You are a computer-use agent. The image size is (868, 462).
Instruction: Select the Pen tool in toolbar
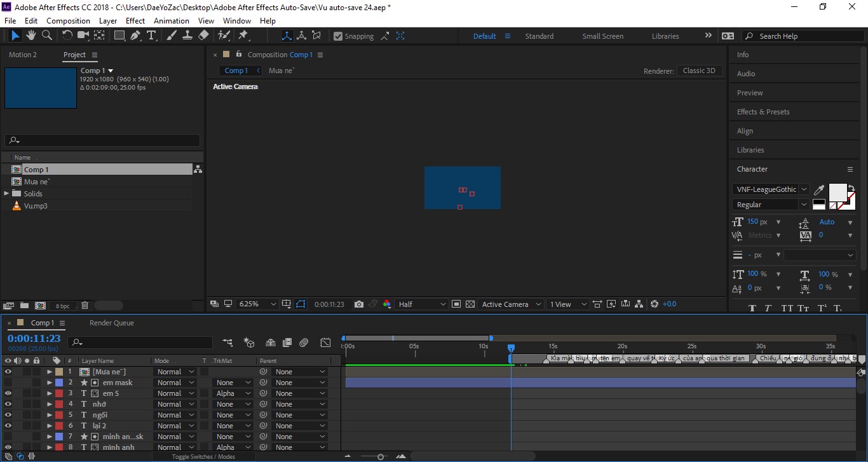point(135,36)
